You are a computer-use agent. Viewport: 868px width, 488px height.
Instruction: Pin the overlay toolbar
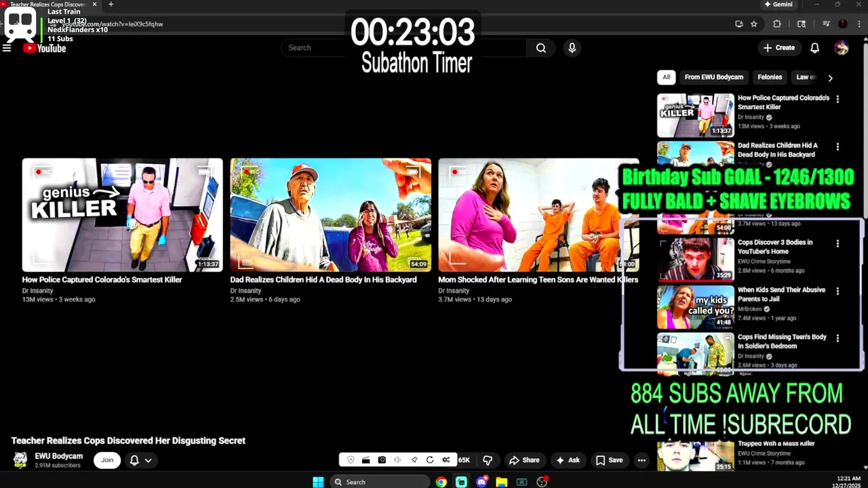(x=414, y=460)
